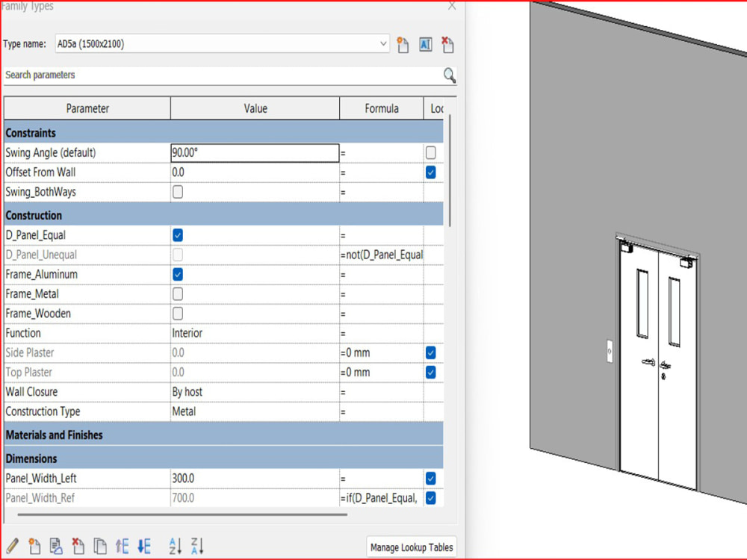Toggle Swing_BothWays checkbox
The width and height of the screenshot is (747, 560).
click(178, 192)
